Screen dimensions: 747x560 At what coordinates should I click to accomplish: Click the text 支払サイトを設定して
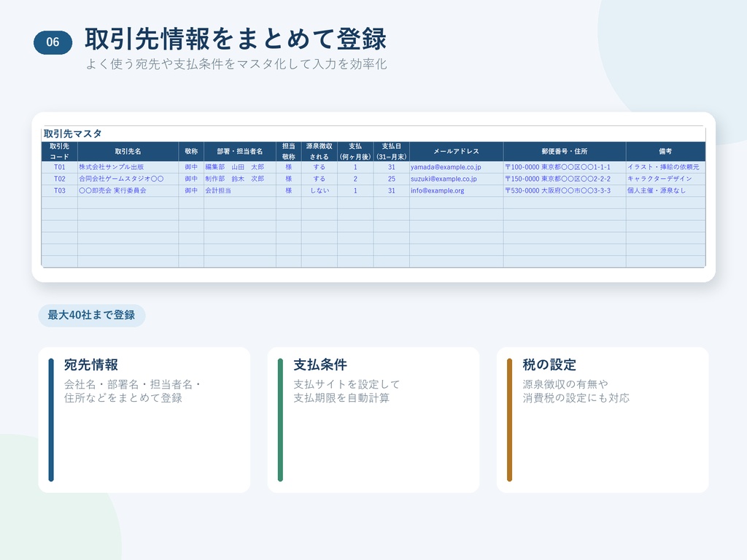(347, 384)
